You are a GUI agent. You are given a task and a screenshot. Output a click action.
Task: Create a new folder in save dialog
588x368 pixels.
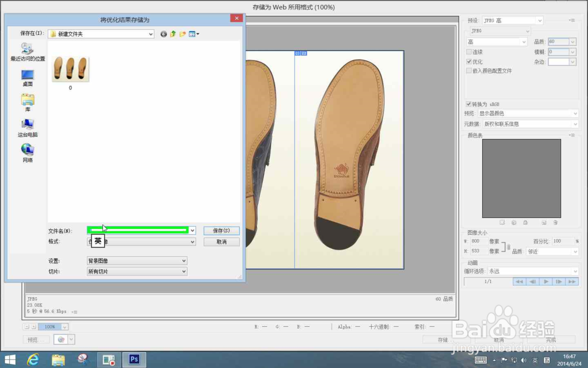(x=183, y=34)
